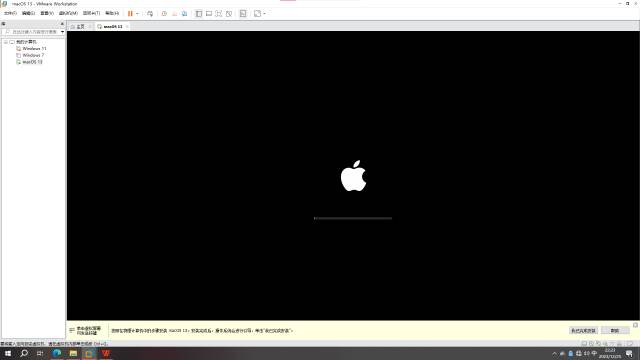Image resolution: width=640 pixels, height=360 pixels.
Task: Toggle Unity mode toolbar icon
Action: [229, 13]
